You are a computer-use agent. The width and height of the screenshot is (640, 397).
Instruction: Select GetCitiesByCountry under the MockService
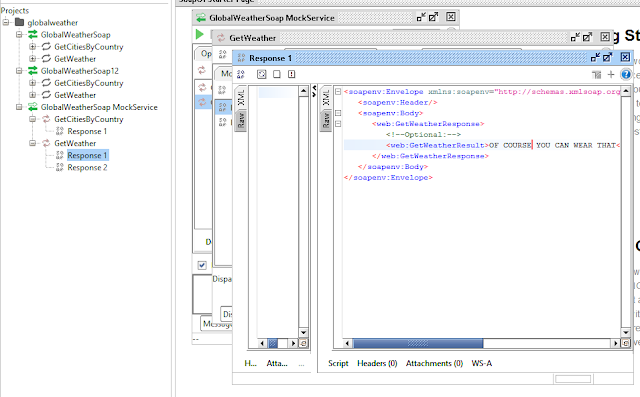[x=89, y=119]
